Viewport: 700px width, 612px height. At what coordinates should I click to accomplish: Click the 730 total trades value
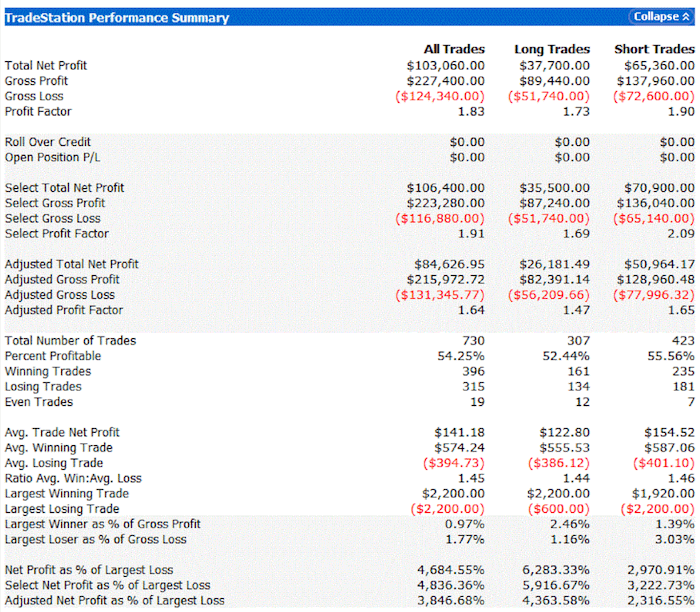473,341
